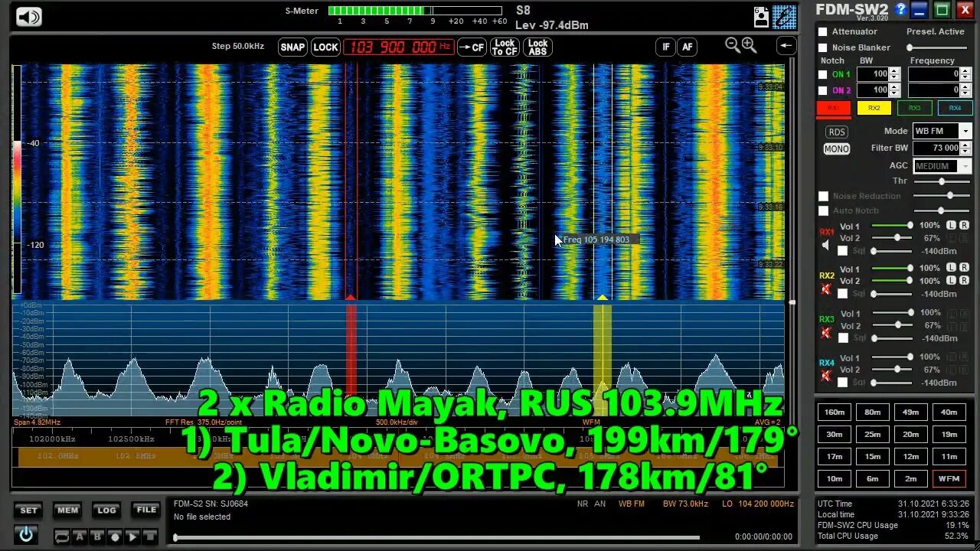Screen dimensions: 980x551
Task: Open the LOG button
Action: 106,510
